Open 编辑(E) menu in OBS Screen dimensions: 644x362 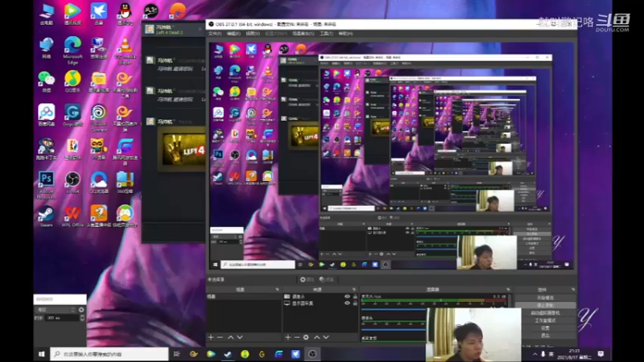point(233,34)
